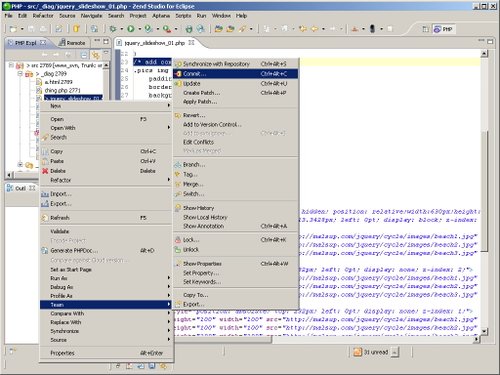Collapse the _diag 2789 folder node
The width and height of the screenshot is (500, 375).
click(20, 74)
